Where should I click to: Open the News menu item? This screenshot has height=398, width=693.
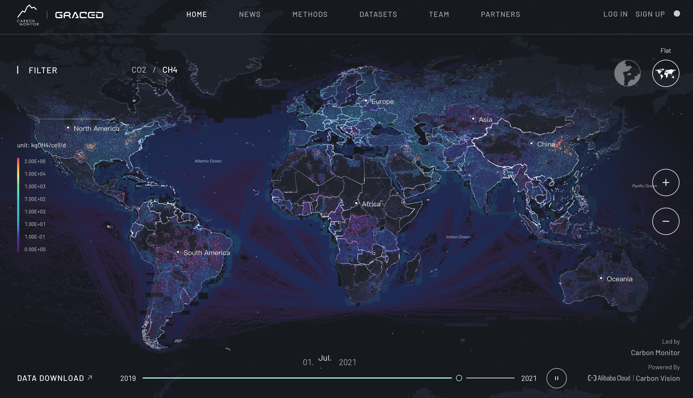pyautogui.click(x=250, y=14)
